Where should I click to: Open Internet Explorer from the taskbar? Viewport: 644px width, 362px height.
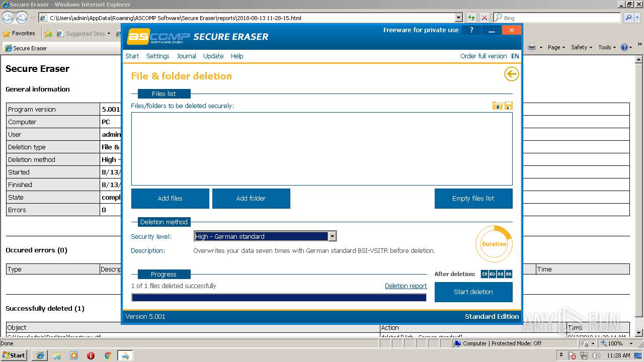pos(40,355)
